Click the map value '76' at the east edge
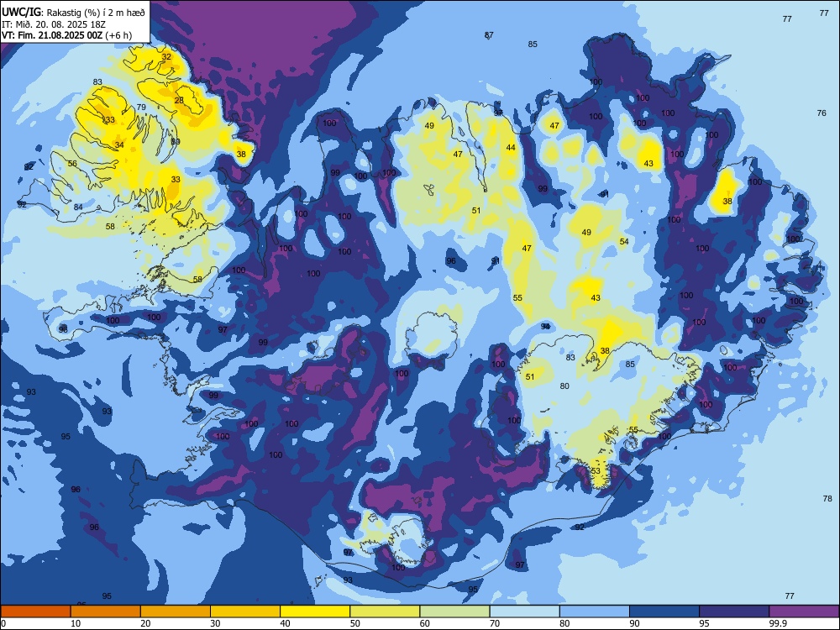 (x=822, y=113)
